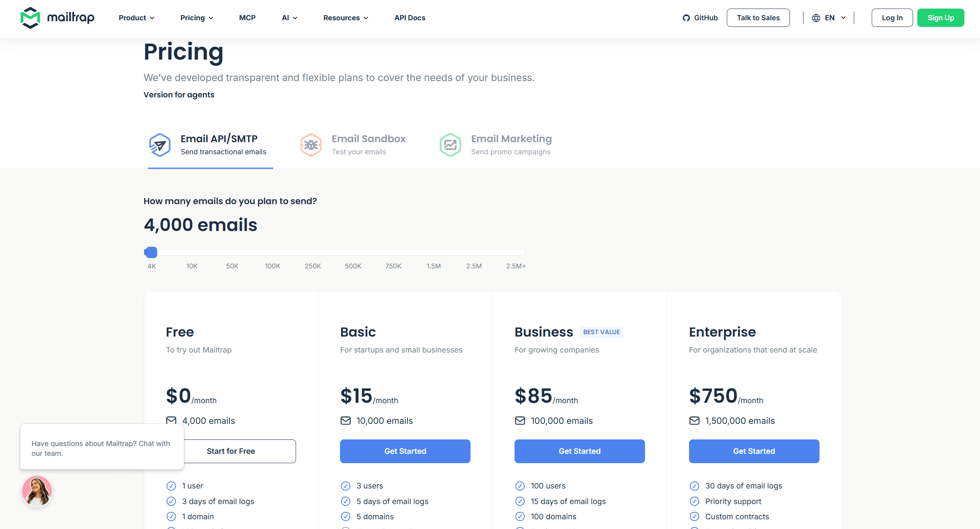The width and height of the screenshot is (980, 529).
Task: Click Start for Free button
Action: pyautogui.click(x=231, y=451)
